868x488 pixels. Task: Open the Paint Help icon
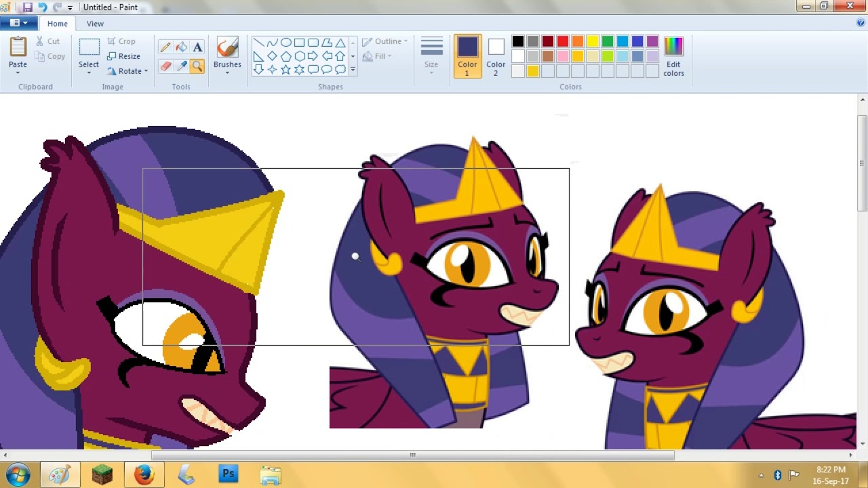861,23
